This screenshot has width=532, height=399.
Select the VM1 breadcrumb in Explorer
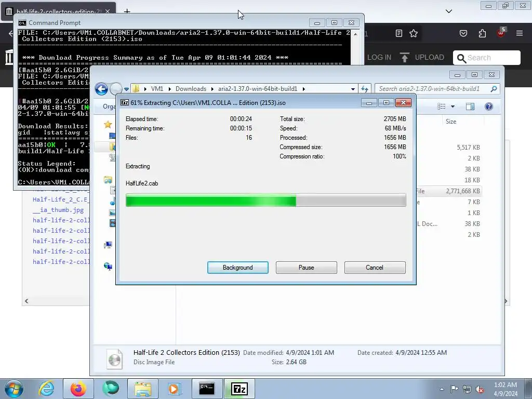157,89
